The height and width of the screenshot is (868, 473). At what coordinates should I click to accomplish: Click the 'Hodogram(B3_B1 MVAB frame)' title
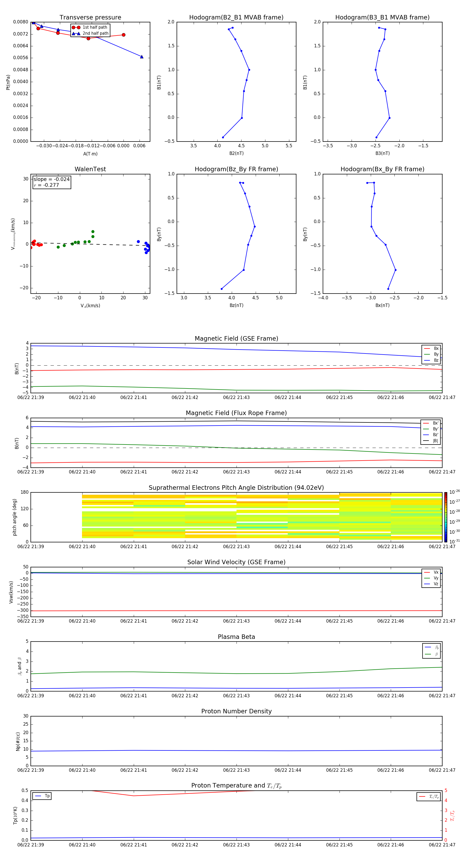[382, 17]
